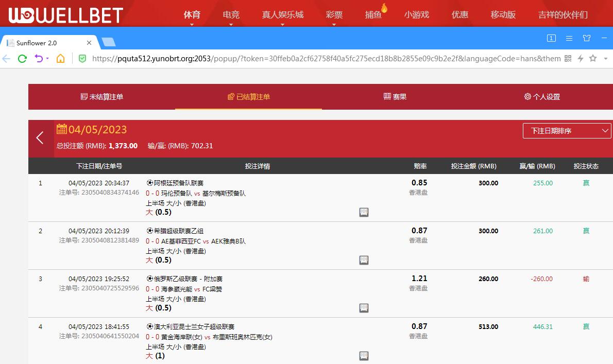Open scoreboard icon for bet row 3
Viewport: 613px width, 364px height.
[x=364, y=308]
